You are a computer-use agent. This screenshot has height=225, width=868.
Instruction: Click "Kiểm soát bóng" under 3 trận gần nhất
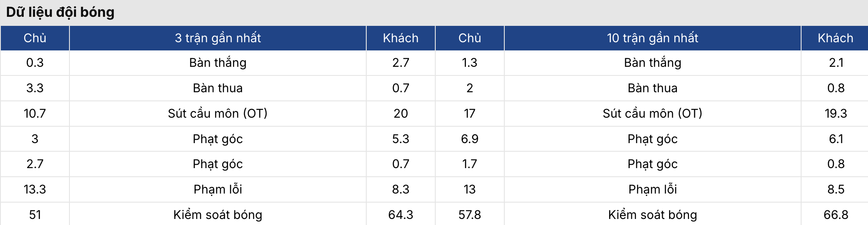(218, 215)
